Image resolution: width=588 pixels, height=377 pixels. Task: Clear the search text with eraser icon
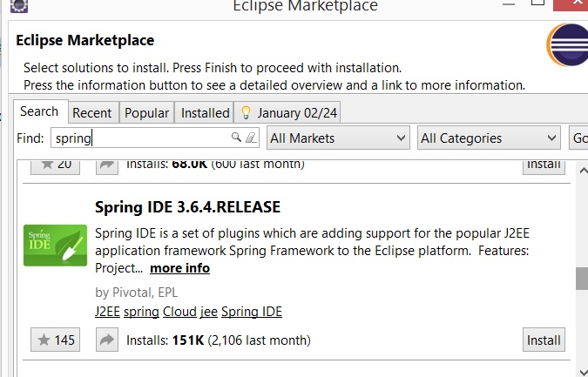(251, 138)
